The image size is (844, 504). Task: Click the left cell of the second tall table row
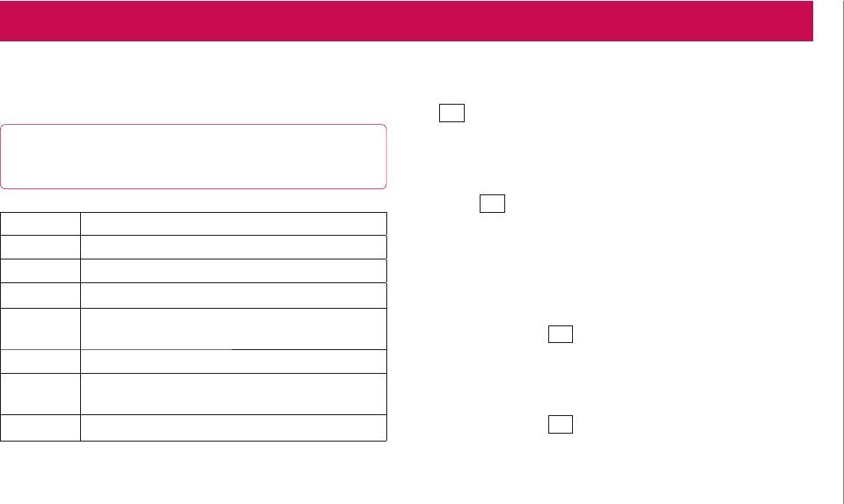coord(40,393)
